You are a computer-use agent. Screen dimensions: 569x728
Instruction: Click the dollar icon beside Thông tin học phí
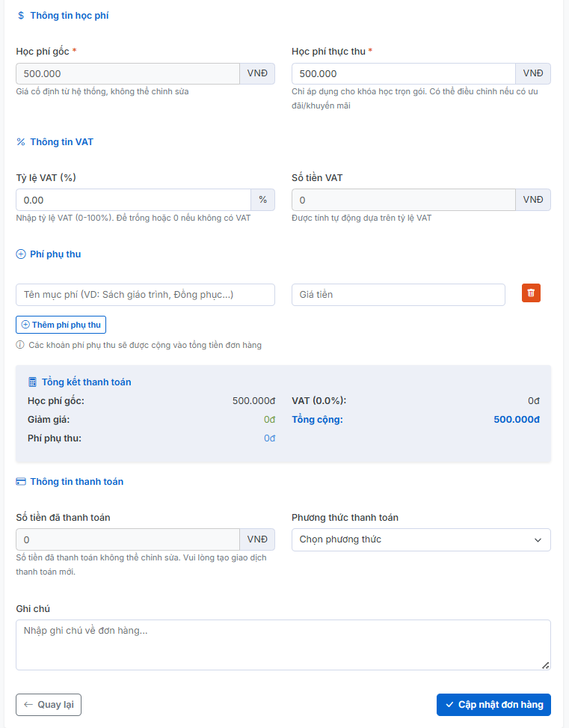[x=21, y=16]
